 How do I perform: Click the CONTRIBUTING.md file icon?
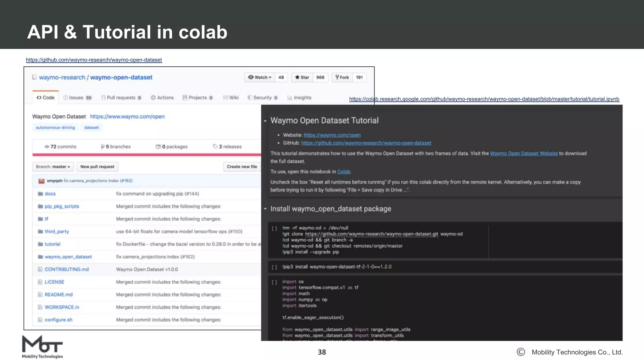point(40,269)
